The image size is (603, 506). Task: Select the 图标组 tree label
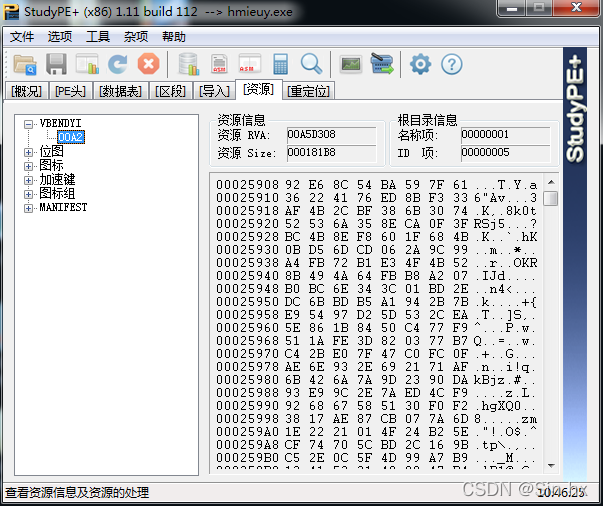(x=57, y=193)
